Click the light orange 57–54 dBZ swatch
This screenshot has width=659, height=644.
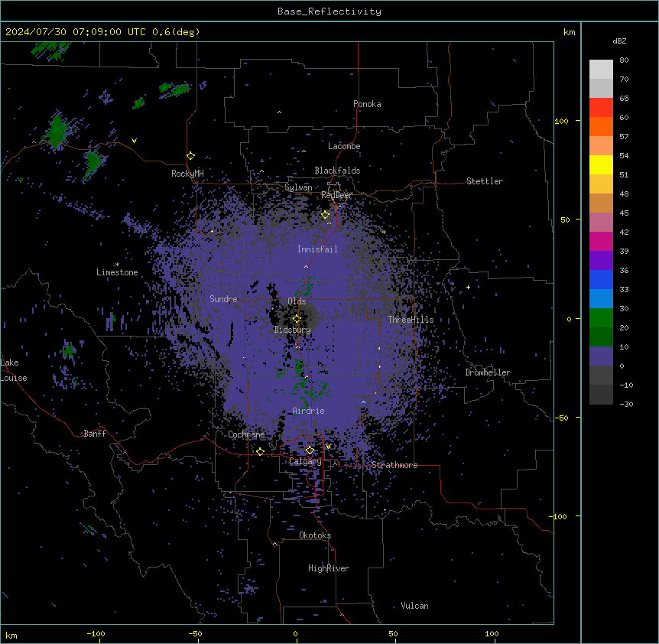click(x=601, y=146)
